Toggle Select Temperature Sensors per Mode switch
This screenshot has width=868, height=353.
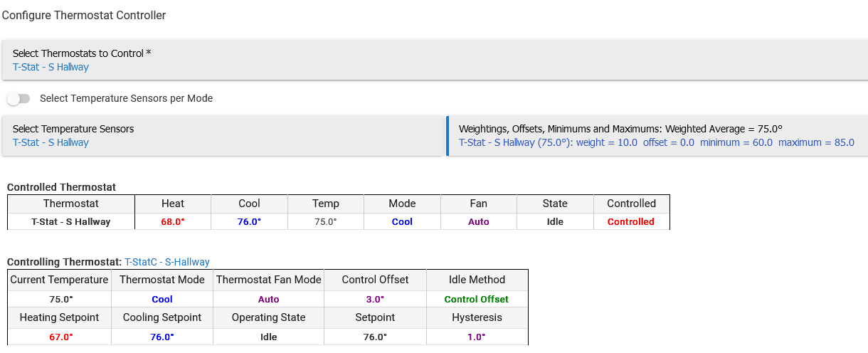coord(18,98)
